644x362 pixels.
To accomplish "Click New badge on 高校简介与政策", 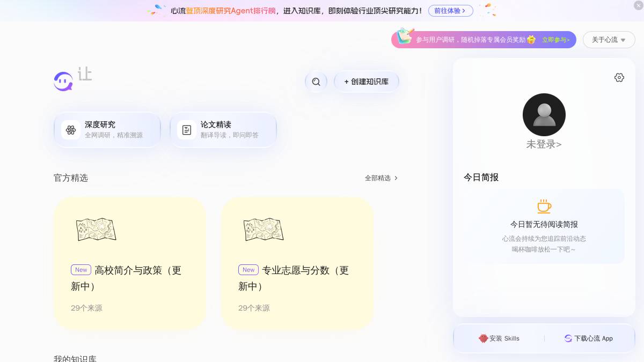I will click(81, 270).
